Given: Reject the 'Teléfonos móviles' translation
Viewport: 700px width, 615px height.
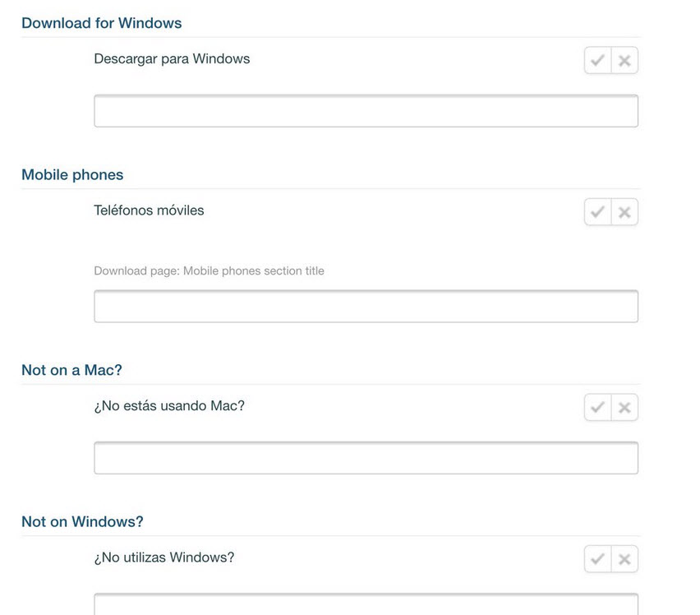Looking at the screenshot, I should click(x=624, y=212).
